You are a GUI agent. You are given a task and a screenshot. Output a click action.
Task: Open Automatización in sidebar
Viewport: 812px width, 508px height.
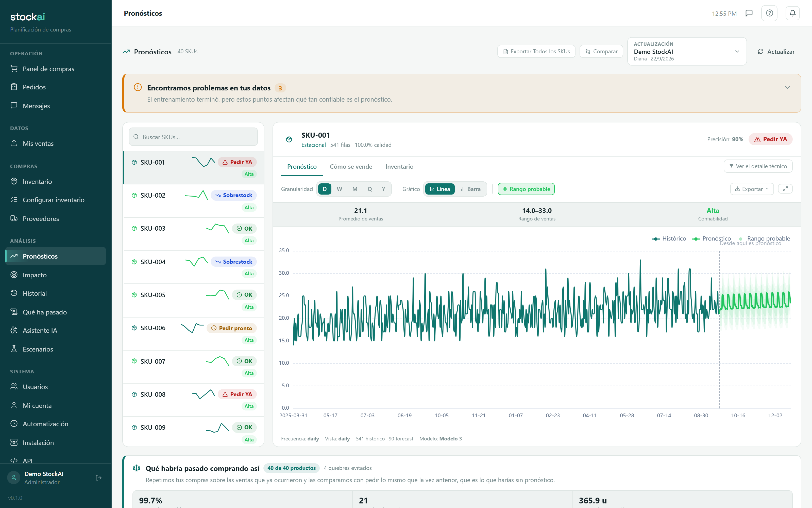(56, 424)
